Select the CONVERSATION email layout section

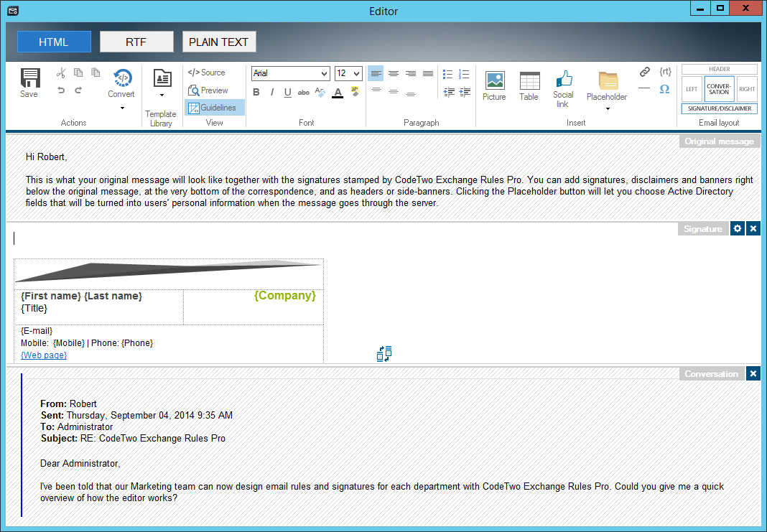(x=719, y=89)
